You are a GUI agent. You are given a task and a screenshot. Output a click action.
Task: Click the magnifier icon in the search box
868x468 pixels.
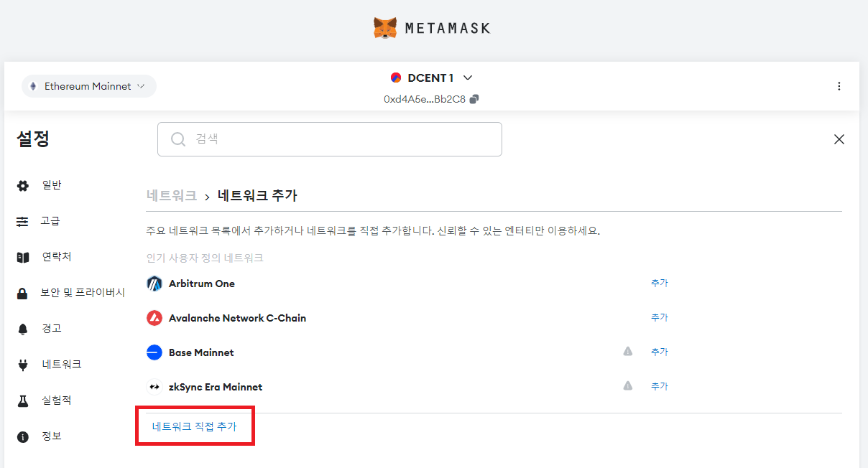[x=178, y=139]
